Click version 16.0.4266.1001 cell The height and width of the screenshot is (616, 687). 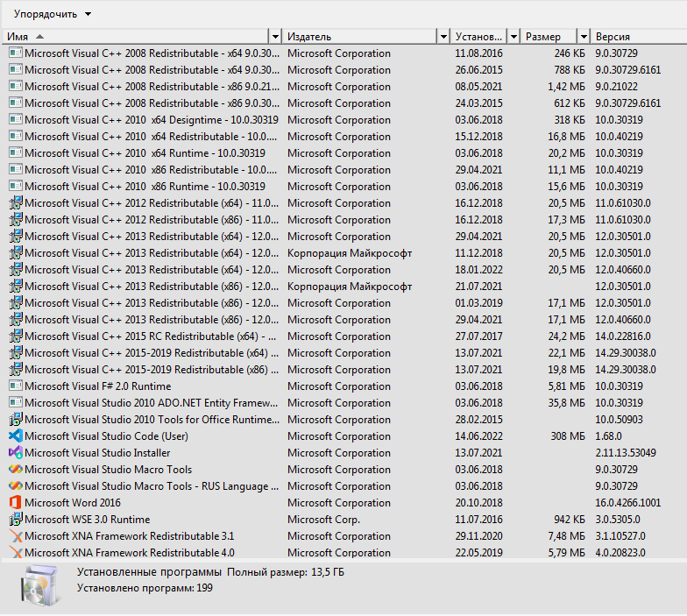(627, 503)
